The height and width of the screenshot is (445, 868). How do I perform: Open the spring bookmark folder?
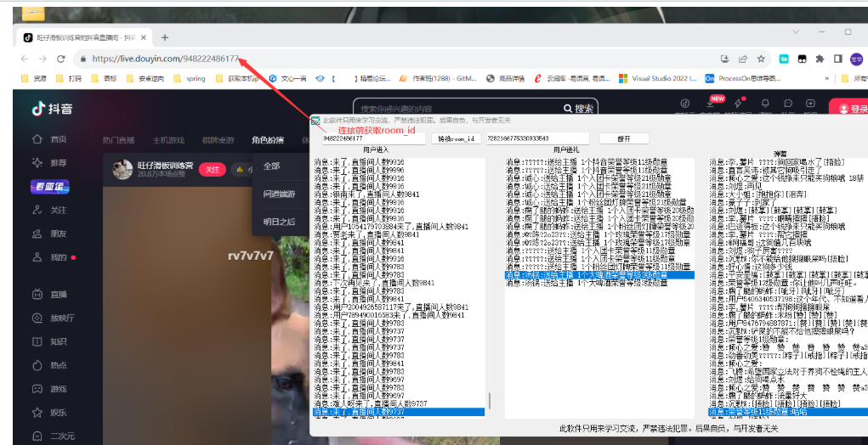click(x=190, y=78)
